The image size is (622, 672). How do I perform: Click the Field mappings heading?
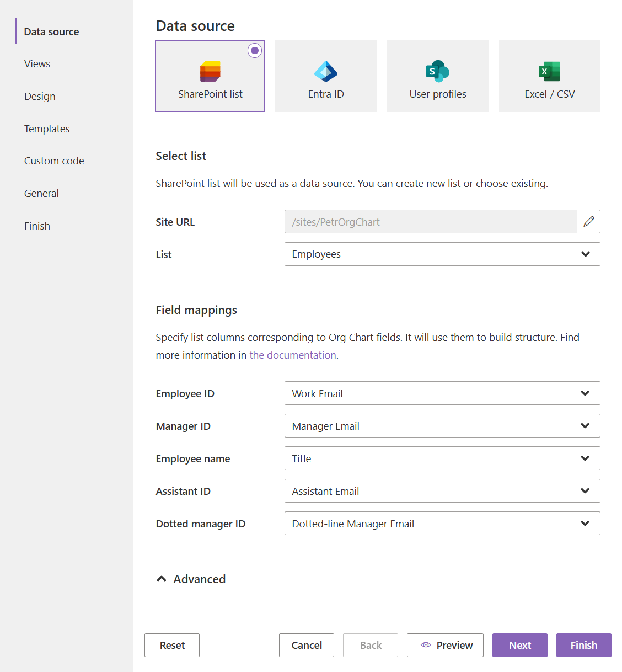pyautogui.click(x=196, y=310)
